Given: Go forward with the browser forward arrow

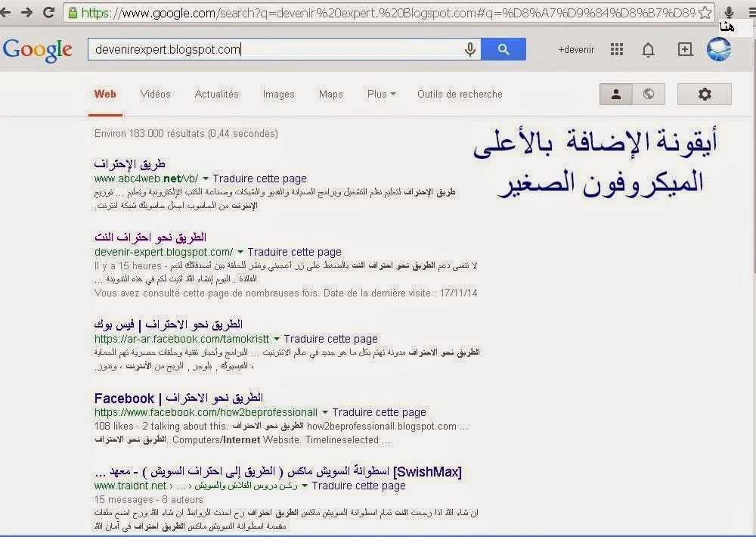Looking at the screenshot, I should coord(27,13).
